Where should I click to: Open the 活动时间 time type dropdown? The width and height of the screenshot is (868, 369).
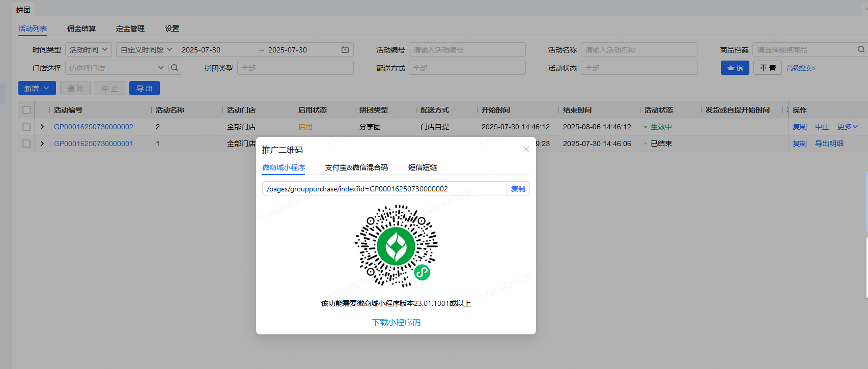(89, 49)
